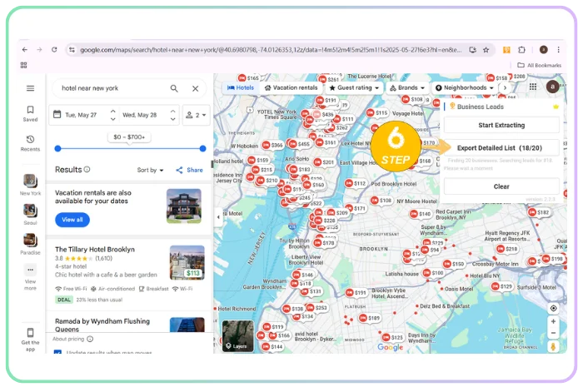Screen dimensions: 583x392
Task: Click the Business Leads crown icon
Action: point(556,107)
